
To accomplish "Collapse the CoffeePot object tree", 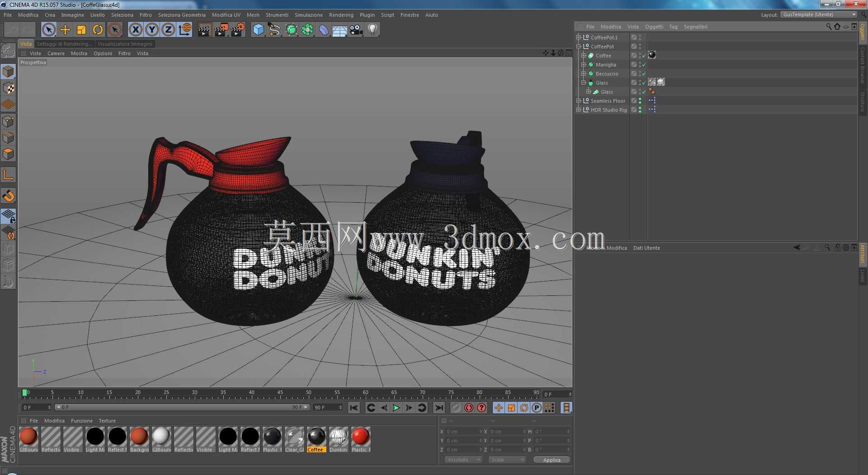I will click(x=579, y=46).
